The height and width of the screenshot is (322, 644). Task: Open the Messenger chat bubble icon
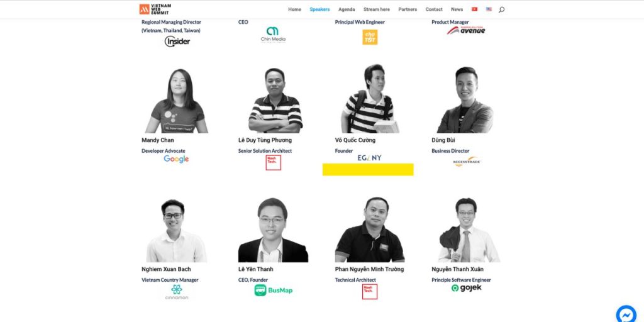pos(626,315)
